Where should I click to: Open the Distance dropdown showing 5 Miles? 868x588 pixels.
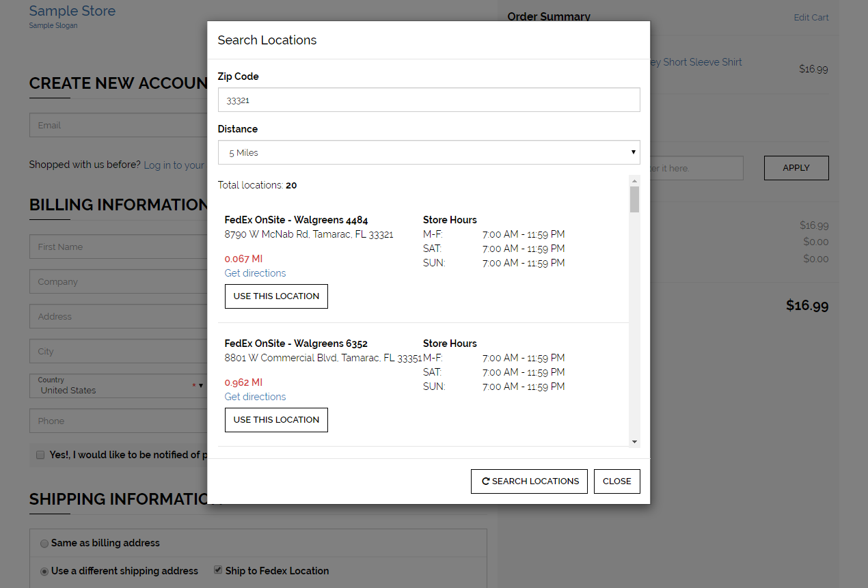tap(429, 152)
